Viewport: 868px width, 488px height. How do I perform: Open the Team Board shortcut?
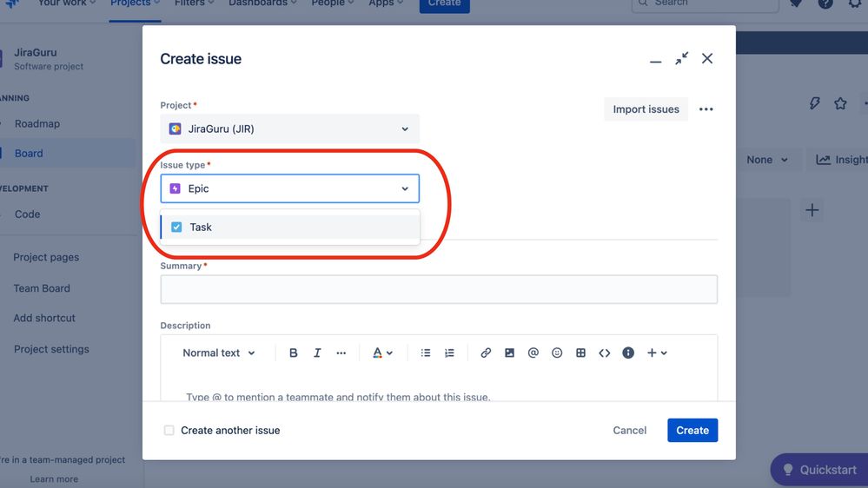click(42, 289)
